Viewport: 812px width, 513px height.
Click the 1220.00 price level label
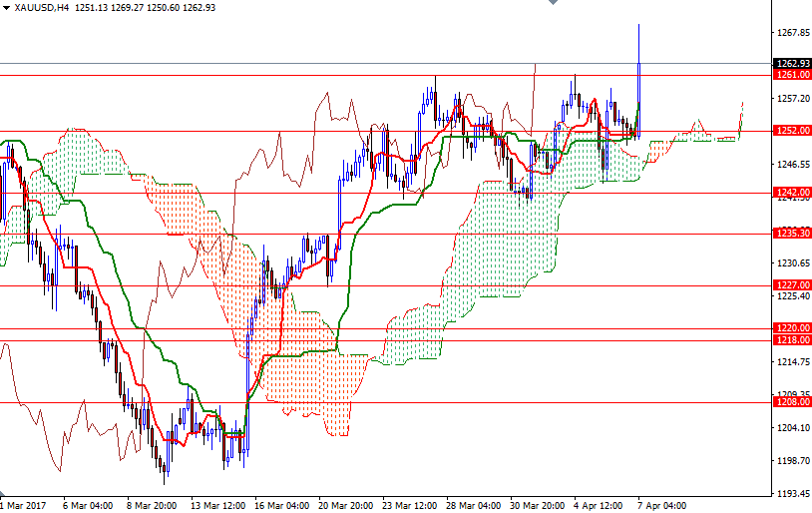point(792,327)
